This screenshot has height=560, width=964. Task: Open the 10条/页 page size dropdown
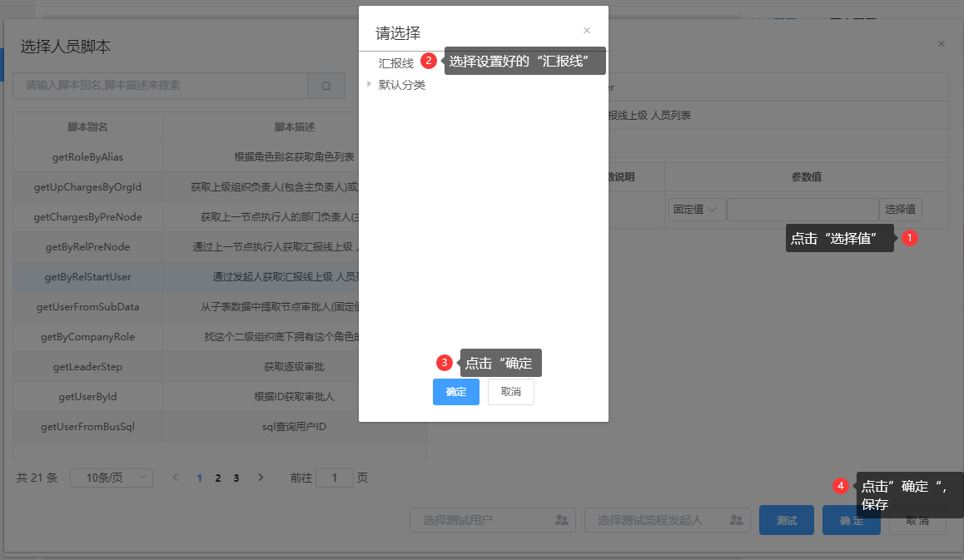coord(112,478)
